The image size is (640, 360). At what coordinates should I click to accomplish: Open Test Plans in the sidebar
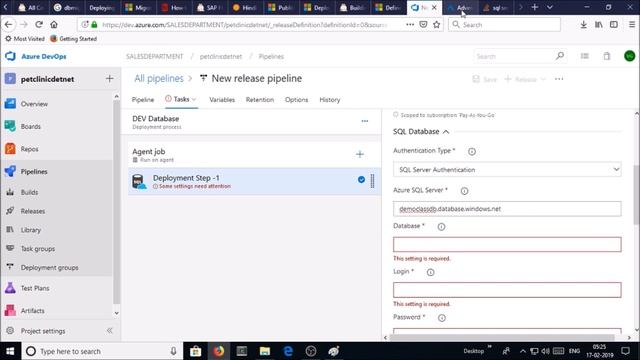coord(35,288)
